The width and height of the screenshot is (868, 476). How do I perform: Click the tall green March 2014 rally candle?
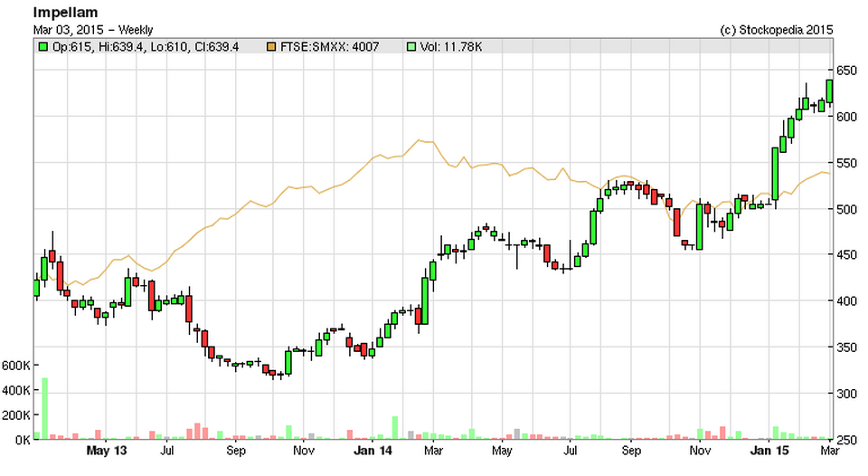coord(425,301)
